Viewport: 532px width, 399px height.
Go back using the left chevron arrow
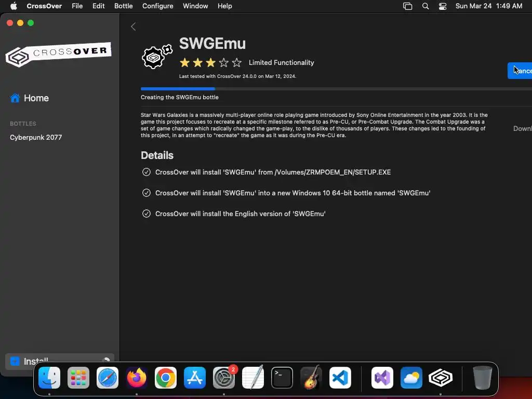134,26
